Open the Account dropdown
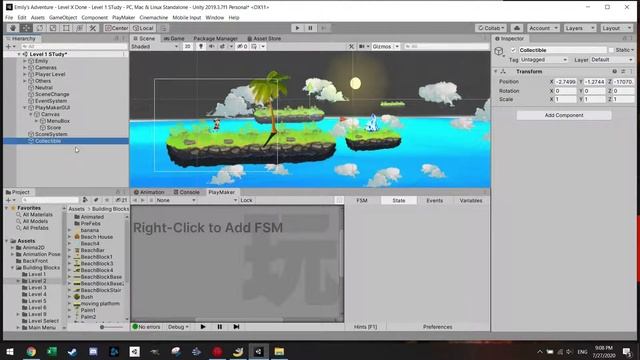 [x=543, y=28]
